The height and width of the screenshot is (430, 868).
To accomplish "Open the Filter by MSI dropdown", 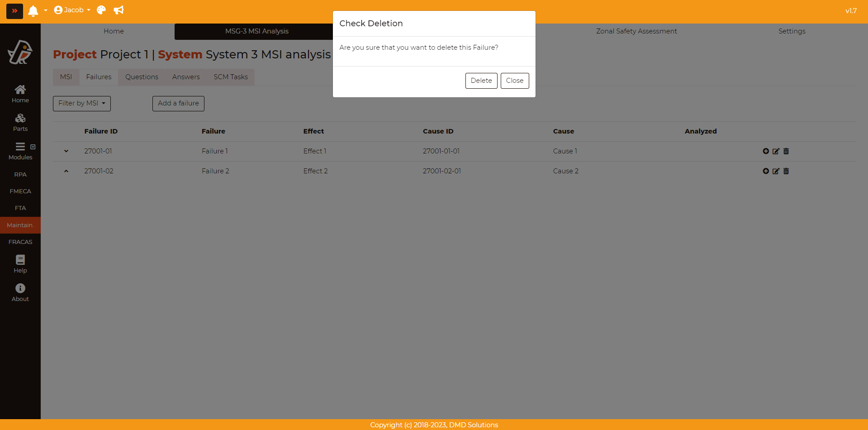I will click(82, 103).
